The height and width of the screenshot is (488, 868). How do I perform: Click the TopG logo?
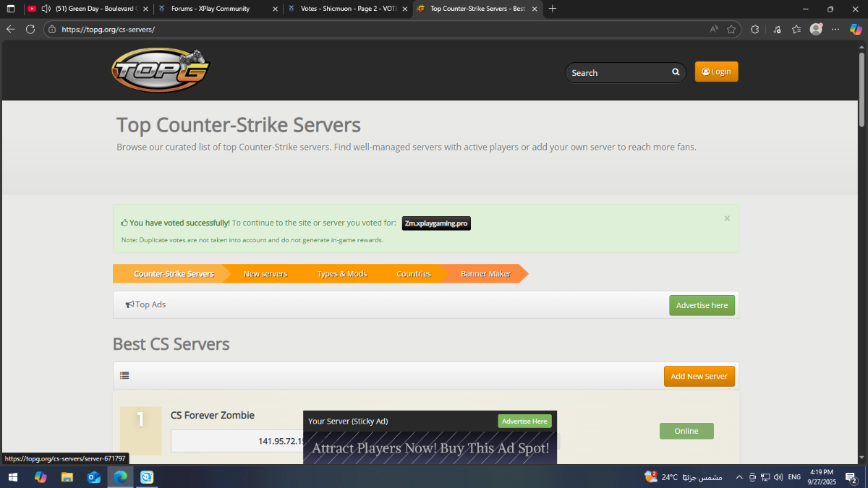(160, 71)
